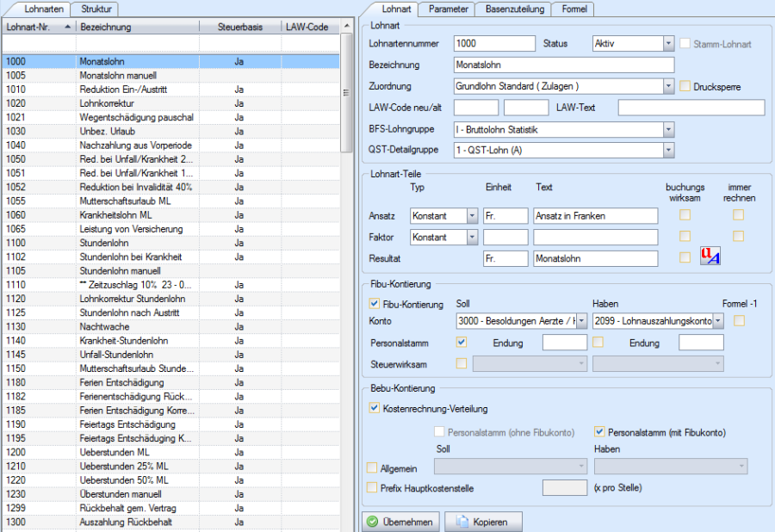
Task: Click the Bezeichnung column header
Action: (x=138, y=28)
